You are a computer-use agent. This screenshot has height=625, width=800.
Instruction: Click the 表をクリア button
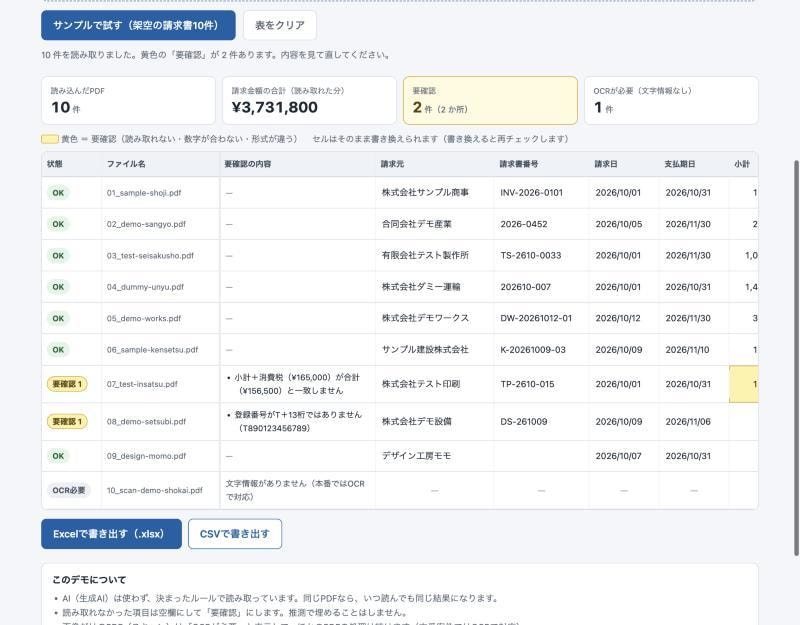click(x=280, y=25)
